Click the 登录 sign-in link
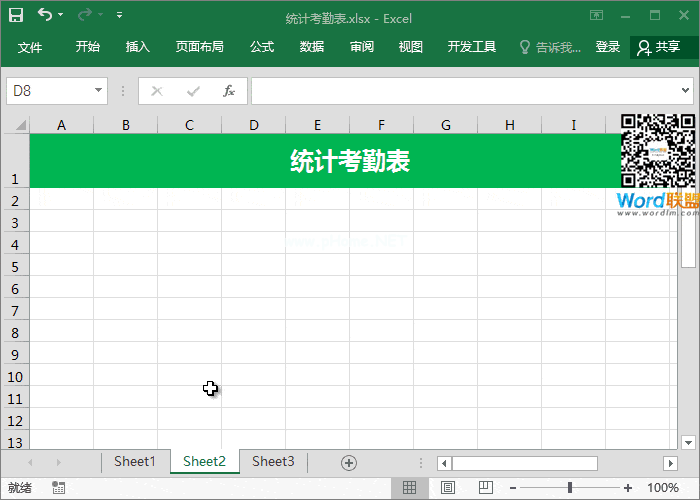This screenshot has height=500, width=700. pyautogui.click(x=608, y=46)
